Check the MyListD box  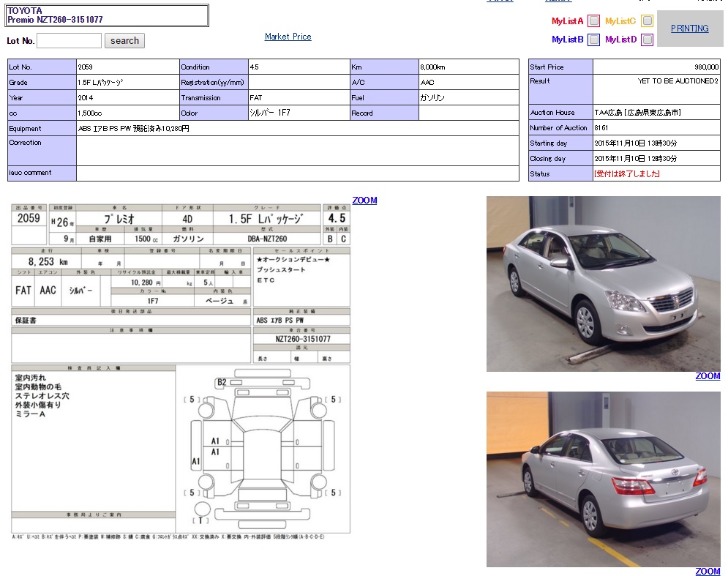pyautogui.click(x=647, y=40)
